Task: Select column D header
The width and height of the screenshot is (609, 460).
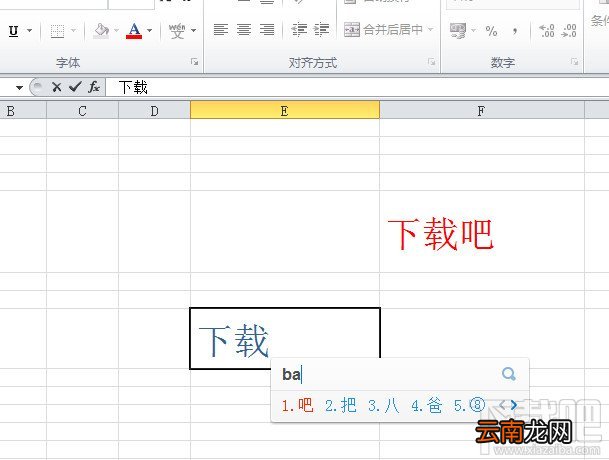Action: [155, 111]
